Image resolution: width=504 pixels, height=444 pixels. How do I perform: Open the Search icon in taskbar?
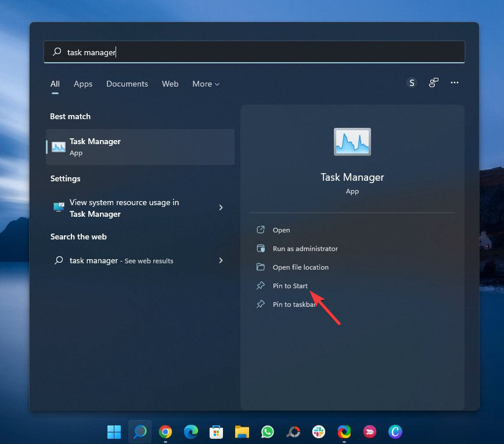coord(140,432)
